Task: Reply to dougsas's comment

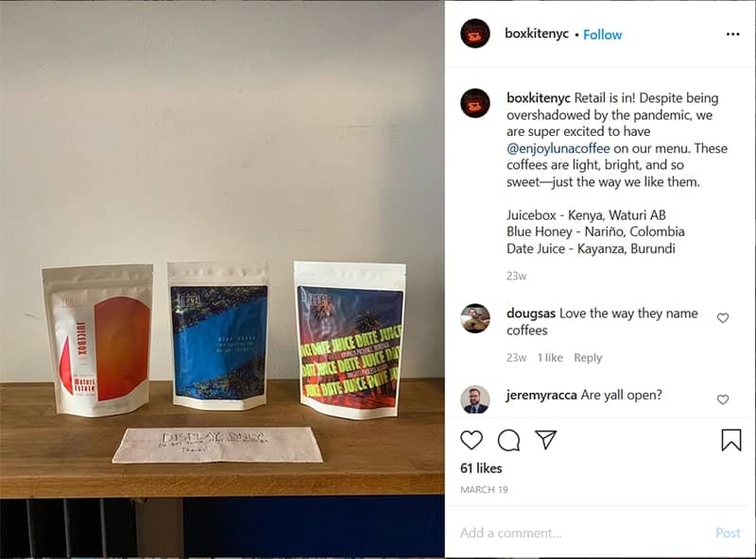Action: (x=588, y=358)
